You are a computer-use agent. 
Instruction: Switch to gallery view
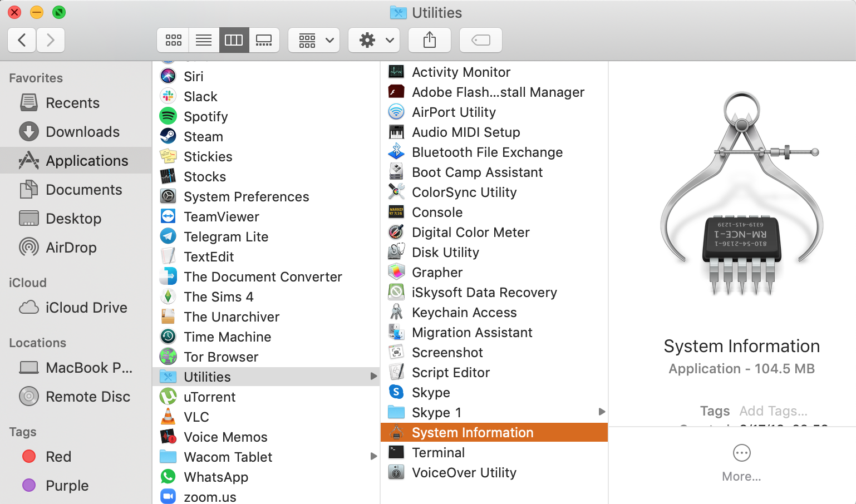[264, 40]
